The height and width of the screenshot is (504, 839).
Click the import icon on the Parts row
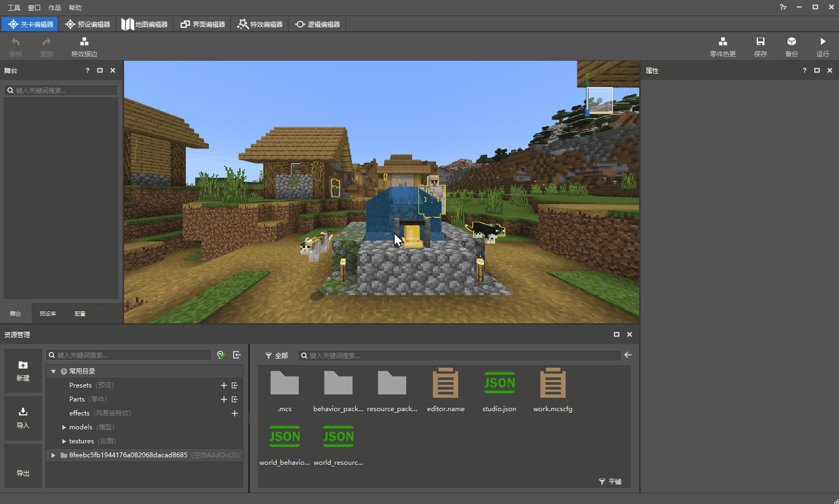pos(235,399)
